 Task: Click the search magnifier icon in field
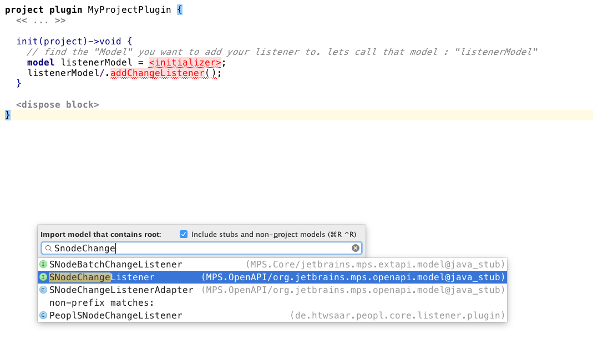click(x=48, y=248)
